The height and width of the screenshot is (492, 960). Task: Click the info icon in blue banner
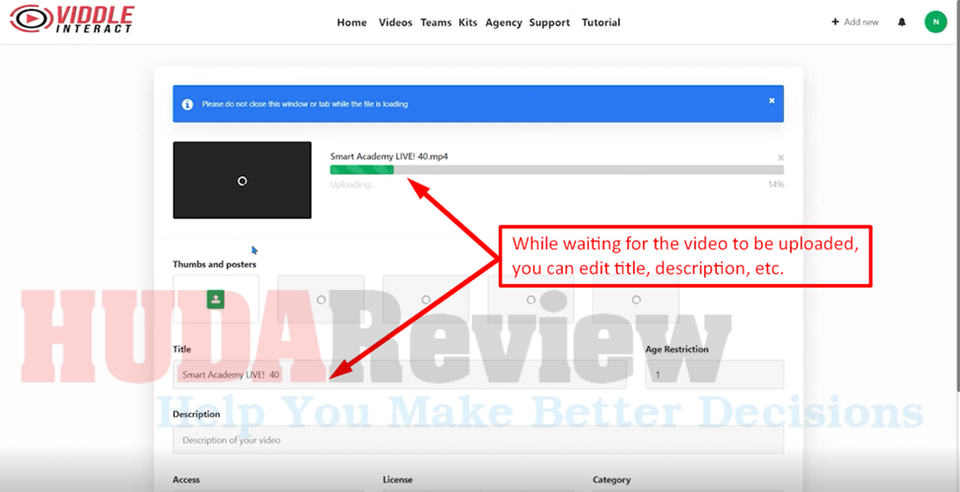point(187,104)
